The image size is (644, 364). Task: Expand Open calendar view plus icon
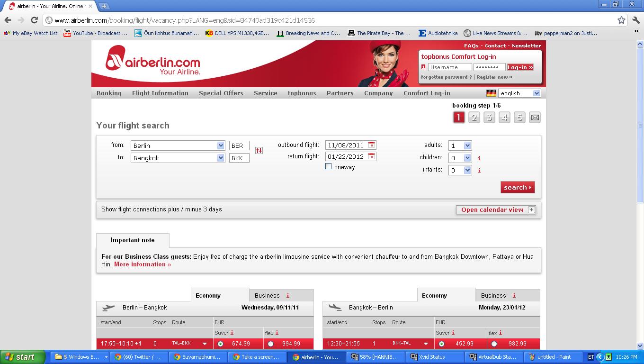pos(531,210)
